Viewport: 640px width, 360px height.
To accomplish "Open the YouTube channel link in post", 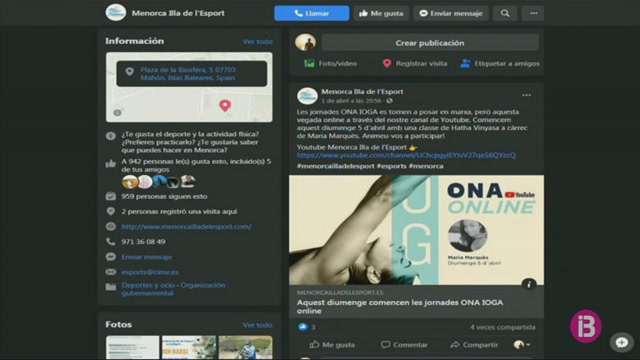I will point(406,155).
